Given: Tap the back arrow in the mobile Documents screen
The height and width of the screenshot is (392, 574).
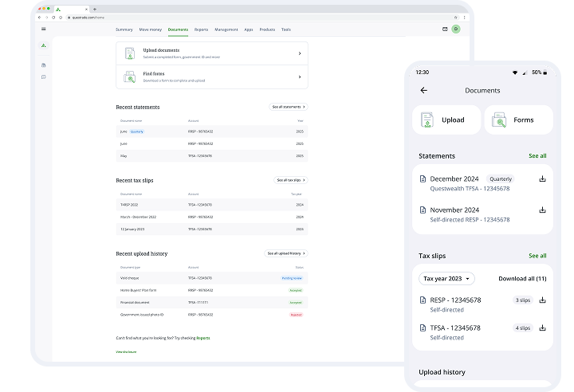Looking at the screenshot, I should (x=423, y=90).
